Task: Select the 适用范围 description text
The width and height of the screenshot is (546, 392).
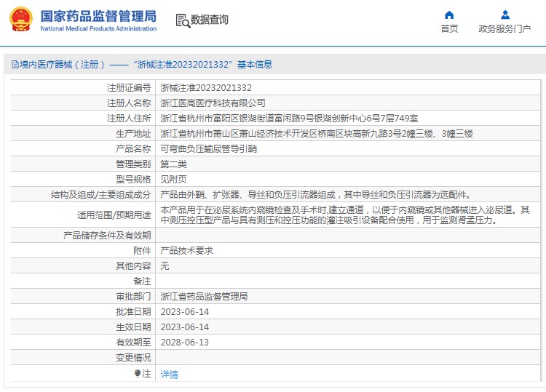Action: (345, 215)
